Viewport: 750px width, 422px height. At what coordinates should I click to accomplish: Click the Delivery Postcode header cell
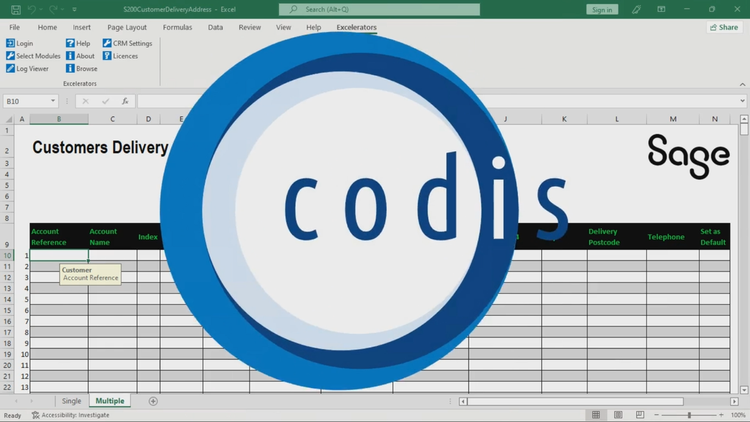tap(617, 236)
